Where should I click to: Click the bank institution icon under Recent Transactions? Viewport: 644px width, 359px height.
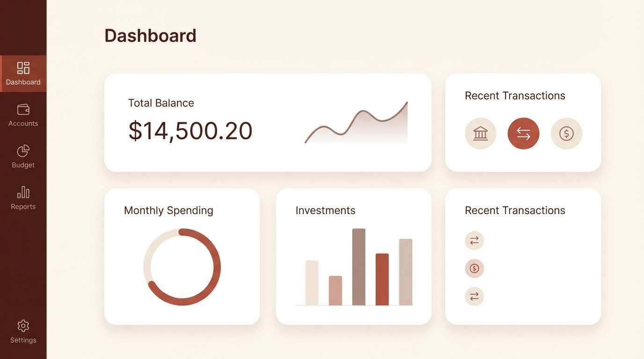tap(480, 133)
